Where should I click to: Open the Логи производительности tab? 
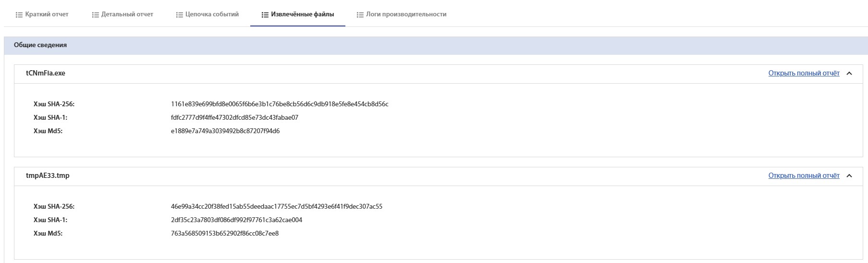pyautogui.click(x=406, y=14)
